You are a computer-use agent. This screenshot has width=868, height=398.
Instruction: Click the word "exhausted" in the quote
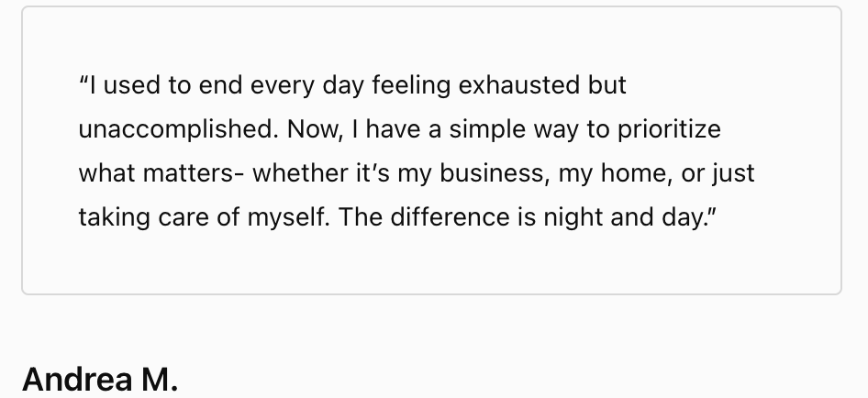[x=519, y=86]
